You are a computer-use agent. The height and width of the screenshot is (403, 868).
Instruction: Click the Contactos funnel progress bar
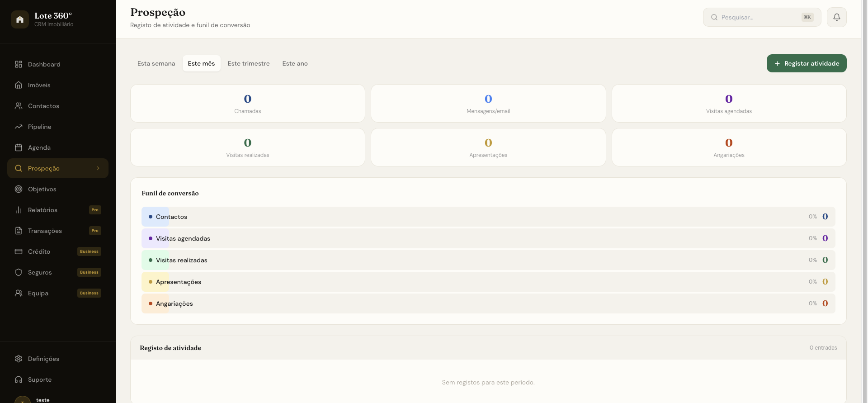[488, 217]
